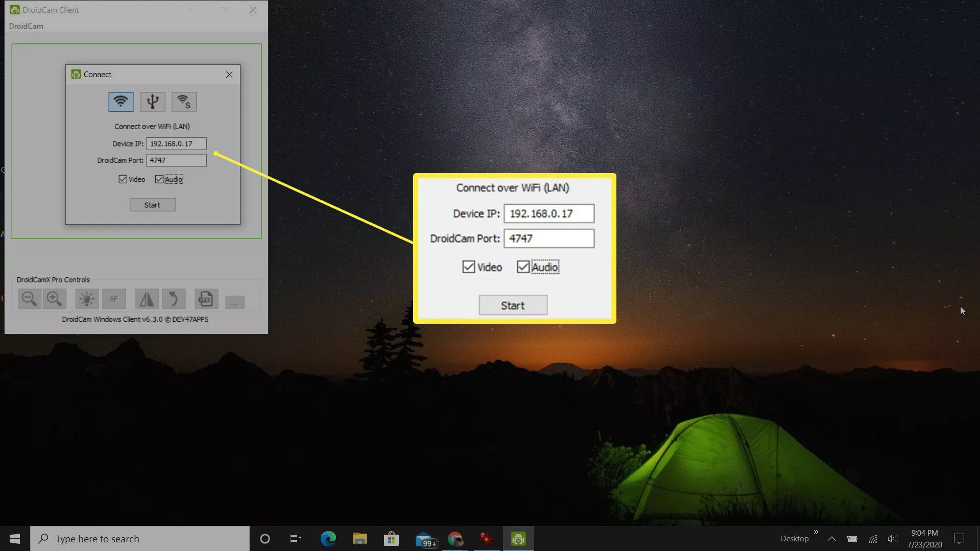Image resolution: width=980 pixels, height=551 pixels.
Task: Select the WiFi Server connection mode icon
Action: [184, 102]
